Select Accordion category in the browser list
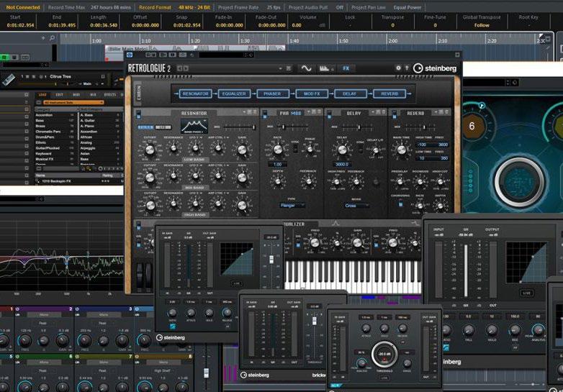Screen dimensions: 563x392 coord(55,115)
